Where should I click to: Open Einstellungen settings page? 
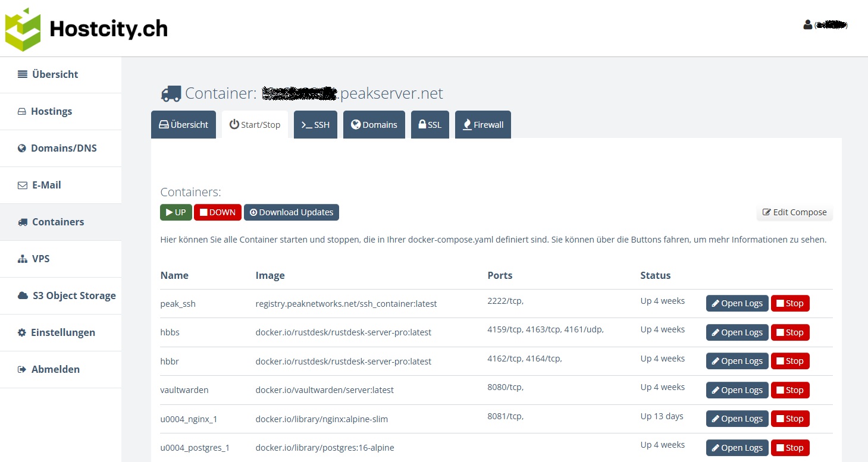pos(62,332)
